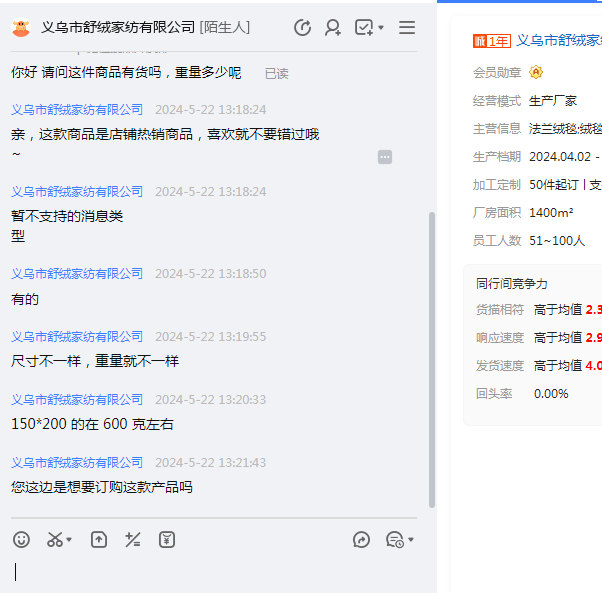Click the three-dot bubble beside the message
Screen dimensions: 602x593
[385, 157]
